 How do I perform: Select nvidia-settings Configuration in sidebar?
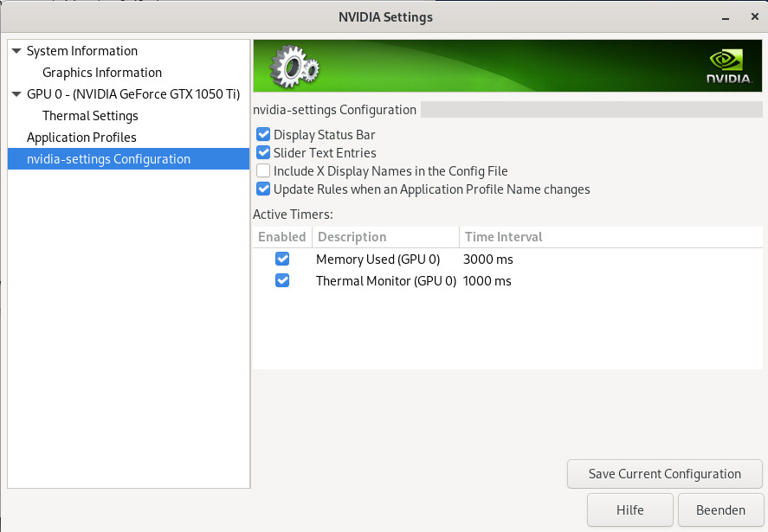pyautogui.click(x=128, y=159)
